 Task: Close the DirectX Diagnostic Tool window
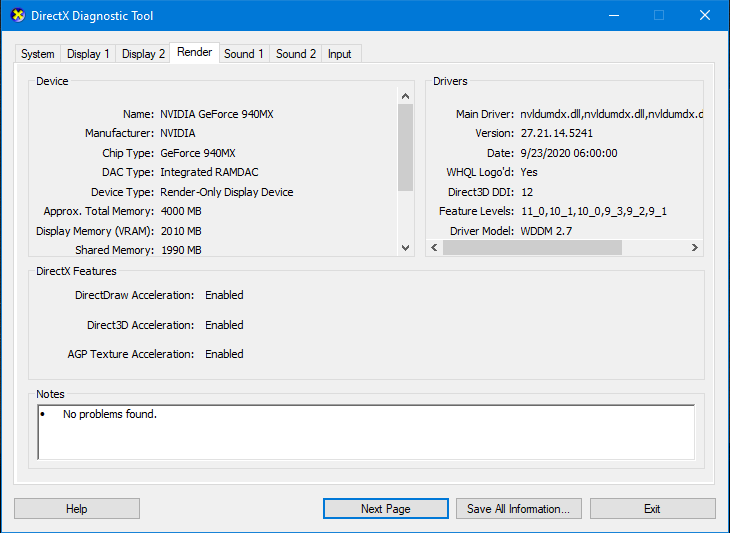coord(705,15)
